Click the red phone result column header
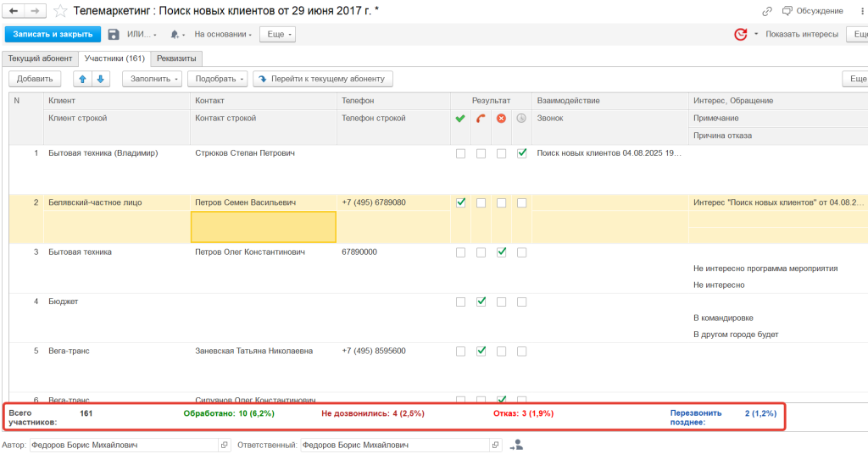This screenshot has height=454, width=868. tap(481, 119)
